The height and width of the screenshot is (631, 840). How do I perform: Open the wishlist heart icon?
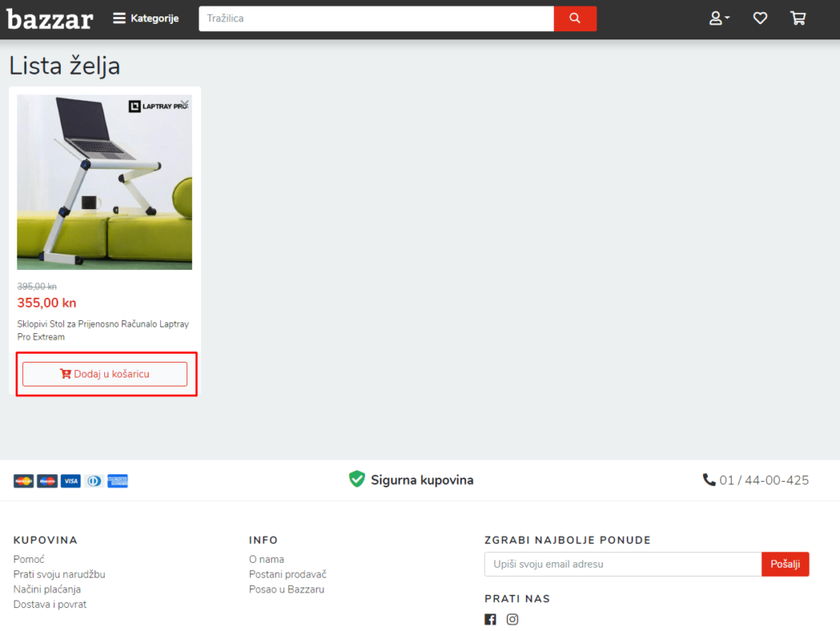pyautogui.click(x=760, y=18)
